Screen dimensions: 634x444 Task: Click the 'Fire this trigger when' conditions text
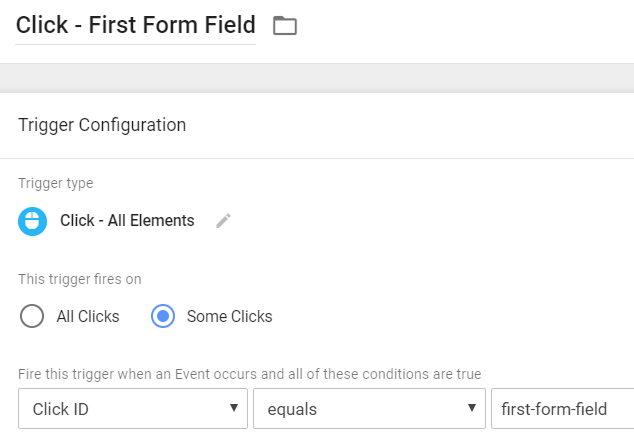pyautogui.click(x=250, y=373)
